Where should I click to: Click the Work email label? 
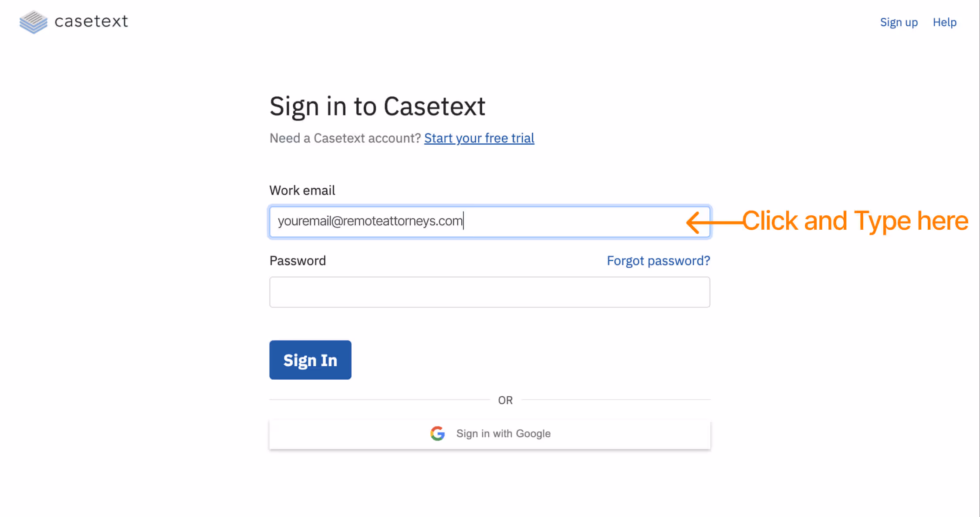pyautogui.click(x=302, y=190)
